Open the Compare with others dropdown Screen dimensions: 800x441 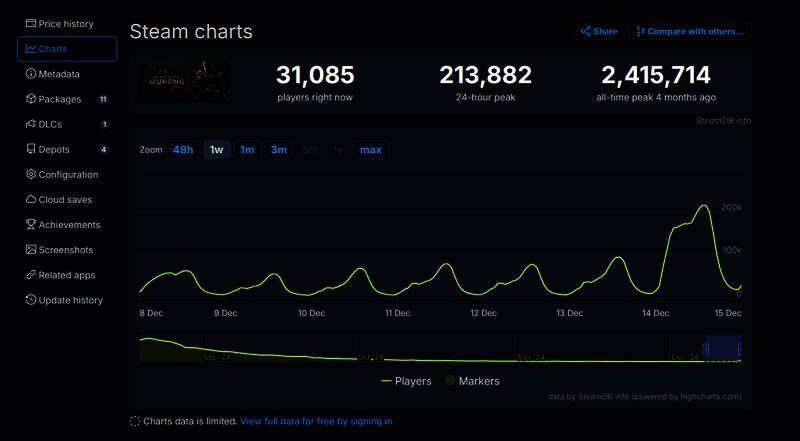[x=690, y=31]
